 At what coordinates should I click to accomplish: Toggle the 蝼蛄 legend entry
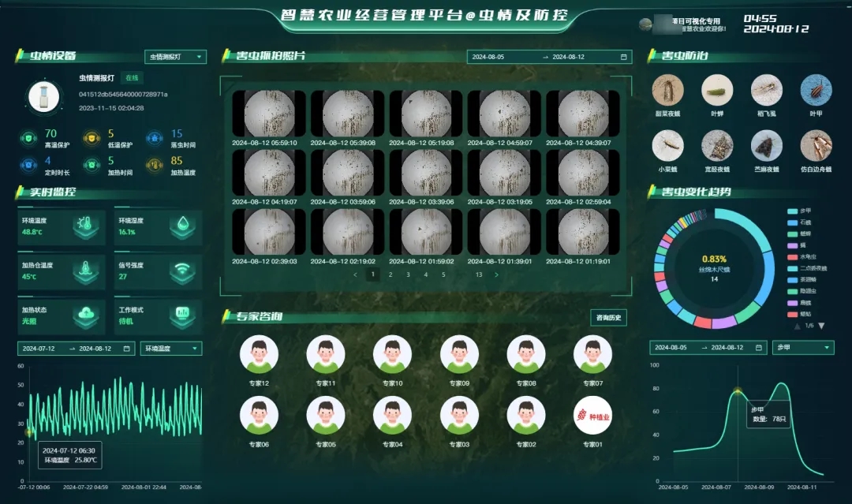tap(805, 314)
